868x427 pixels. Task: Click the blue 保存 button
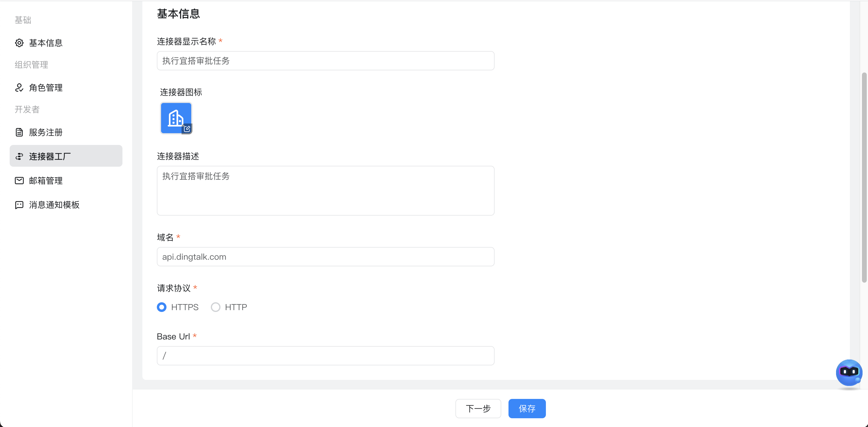(x=527, y=409)
